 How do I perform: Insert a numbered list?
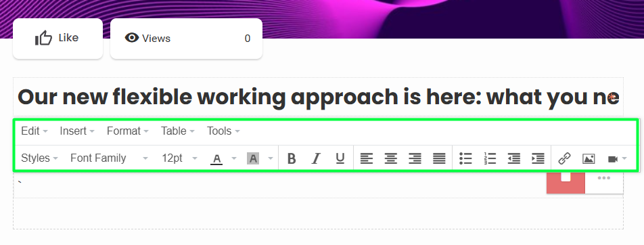tap(490, 158)
